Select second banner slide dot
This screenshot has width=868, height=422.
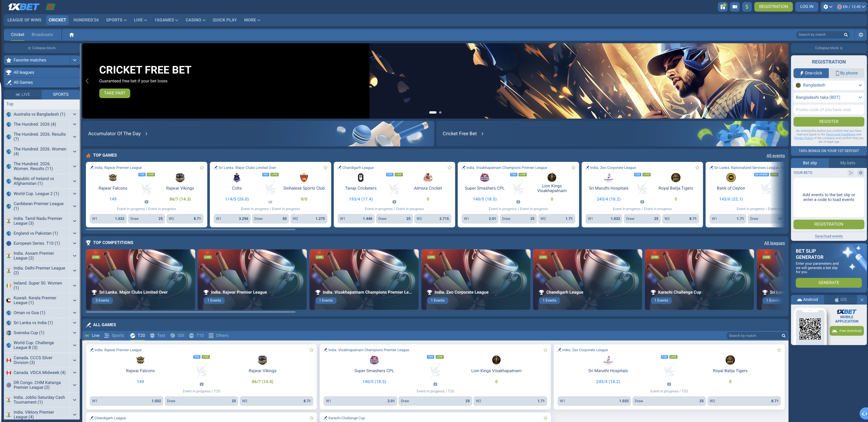440,112
